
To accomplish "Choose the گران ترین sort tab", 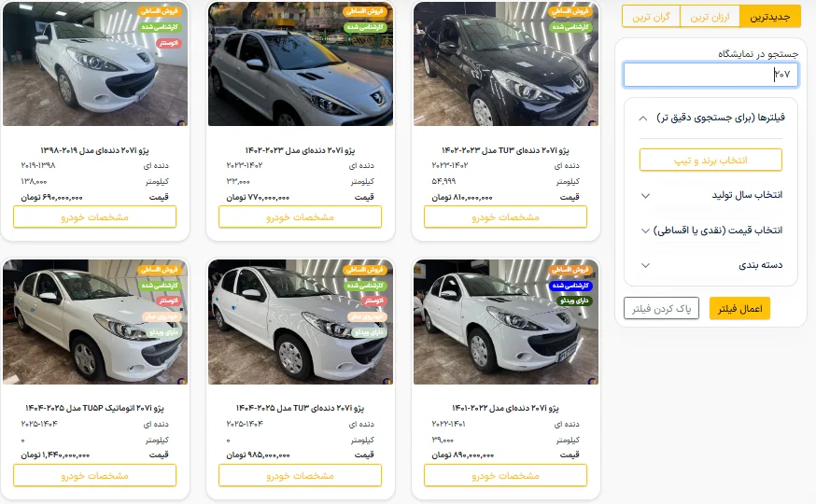I will tap(651, 17).
